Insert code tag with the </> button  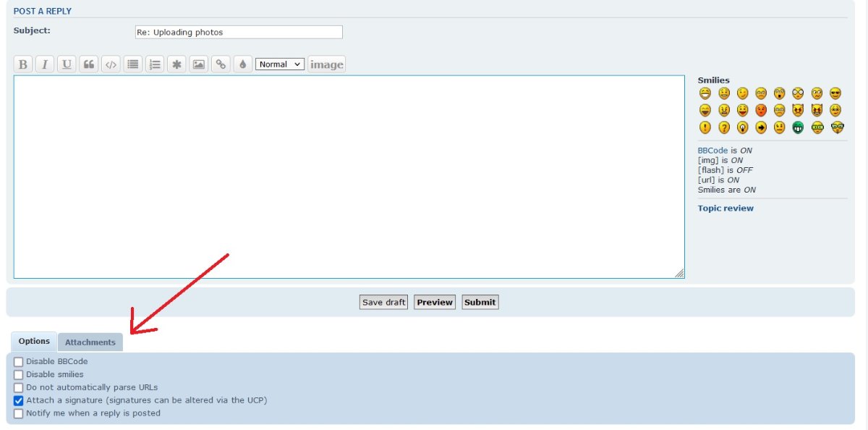pyautogui.click(x=111, y=64)
